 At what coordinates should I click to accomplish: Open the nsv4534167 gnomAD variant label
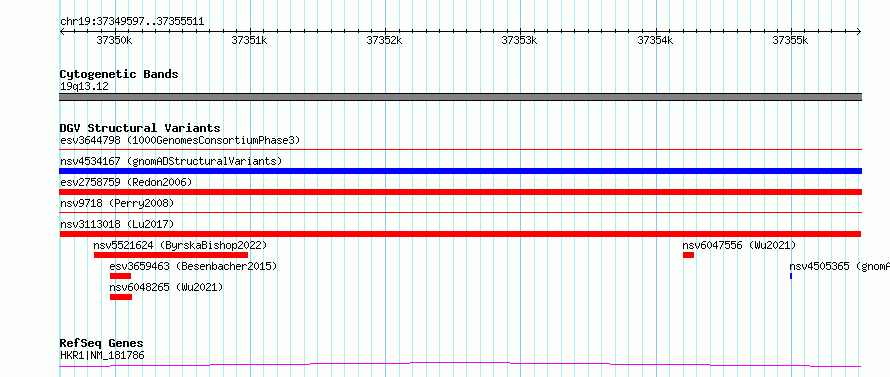[171, 161]
